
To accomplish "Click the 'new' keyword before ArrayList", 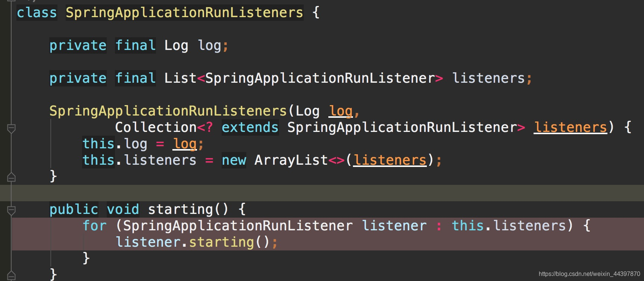I will click(x=234, y=160).
